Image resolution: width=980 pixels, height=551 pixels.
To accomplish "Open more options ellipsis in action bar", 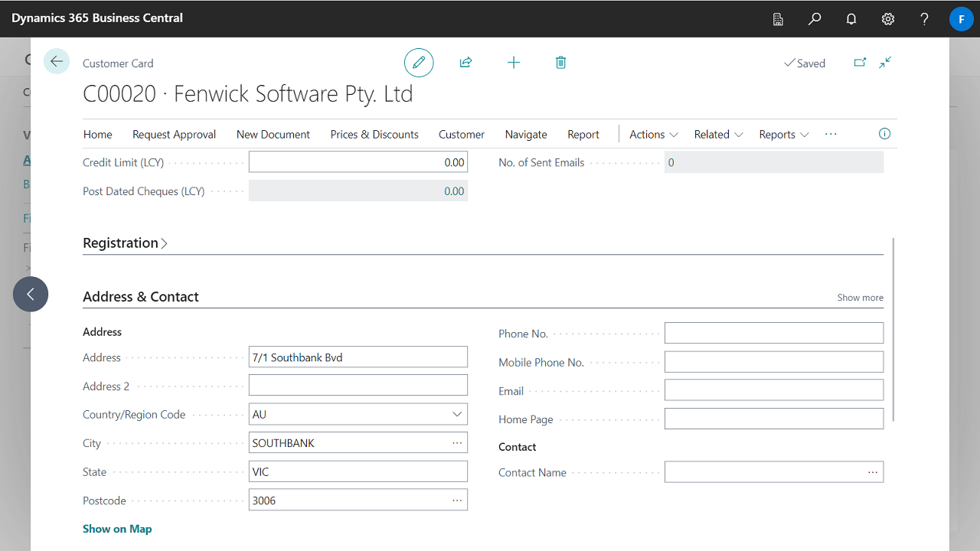I will (x=831, y=134).
